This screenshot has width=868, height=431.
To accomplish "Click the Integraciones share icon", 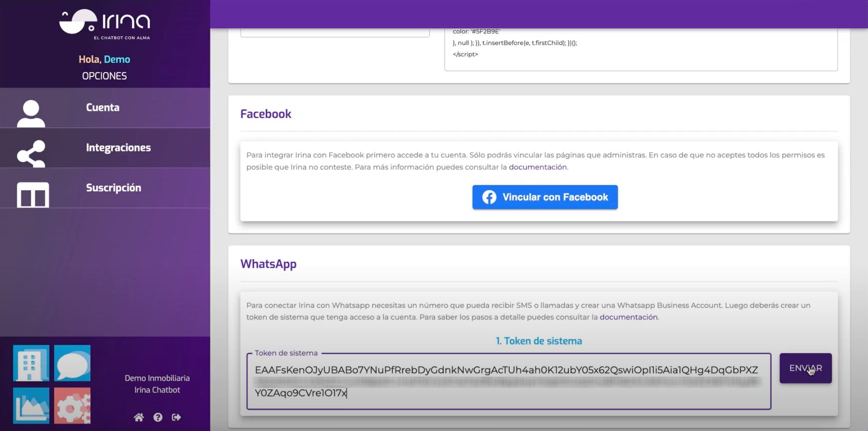I will 31,153.
